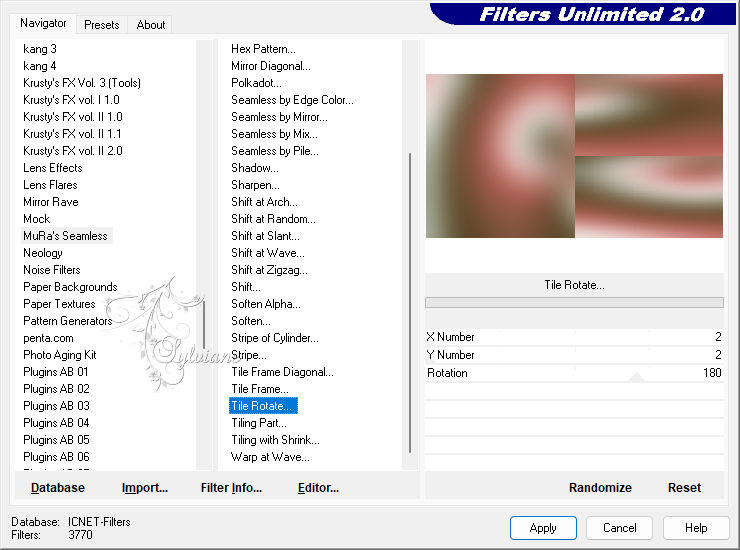Click Randomize parameters
The width and height of the screenshot is (740, 550).
click(x=600, y=488)
